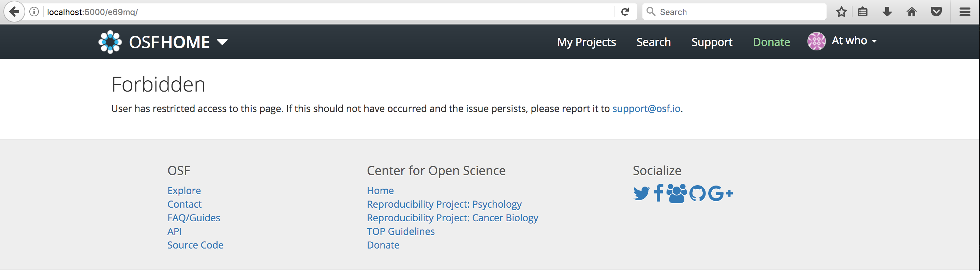Image resolution: width=980 pixels, height=271 pixels.
Task: Open the Facebook social icon
Action: [658, 193]
